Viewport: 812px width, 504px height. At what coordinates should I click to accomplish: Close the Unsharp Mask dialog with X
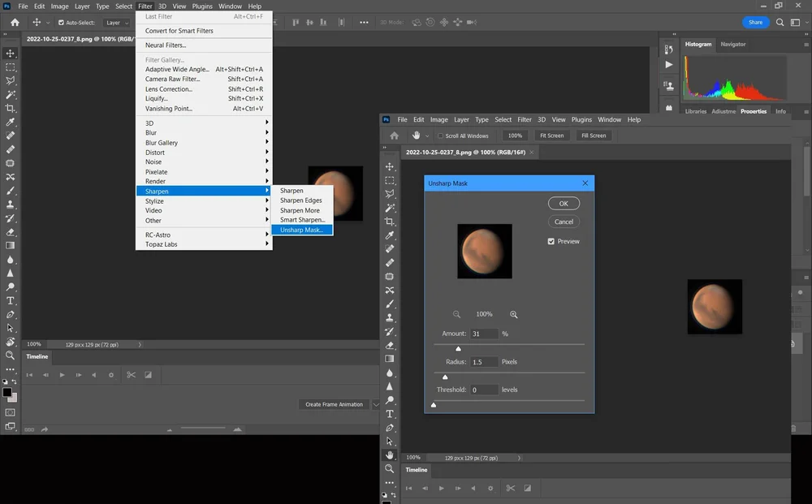coord(585,183)
